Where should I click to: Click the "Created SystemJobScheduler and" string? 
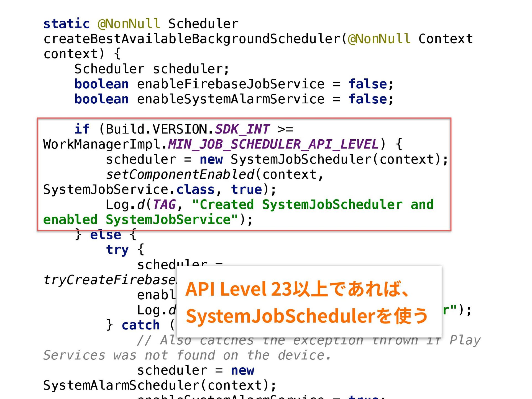pos(313,205)
